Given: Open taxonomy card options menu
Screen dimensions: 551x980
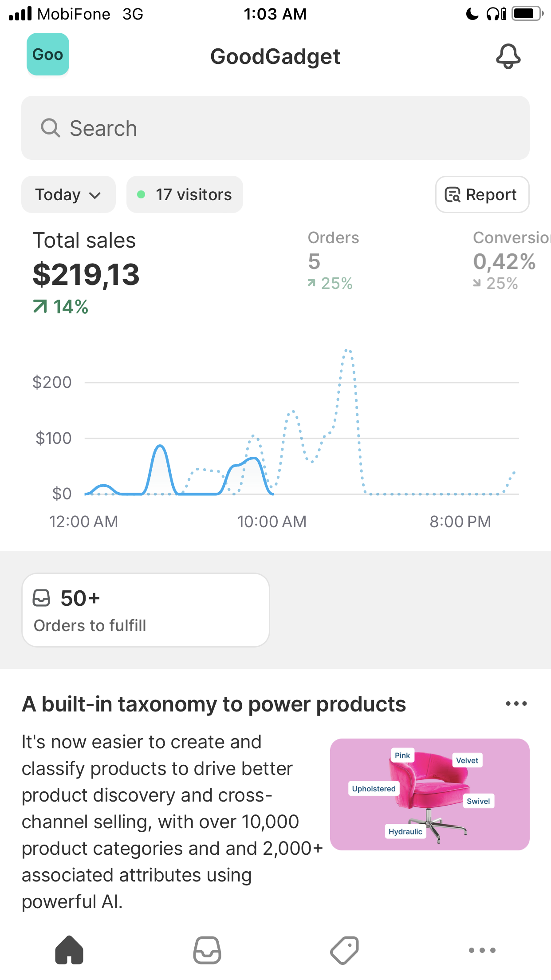Looking at the screenshot, I should [516, 703].
